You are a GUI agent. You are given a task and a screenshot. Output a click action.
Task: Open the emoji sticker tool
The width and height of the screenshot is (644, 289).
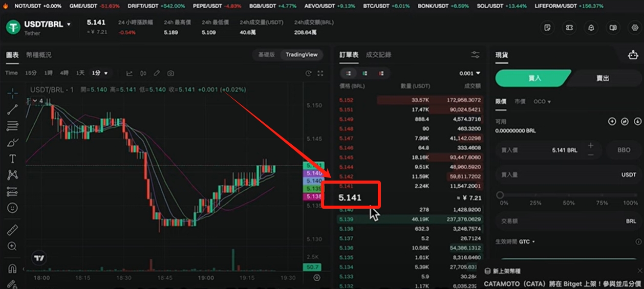[x=13, y=208]
